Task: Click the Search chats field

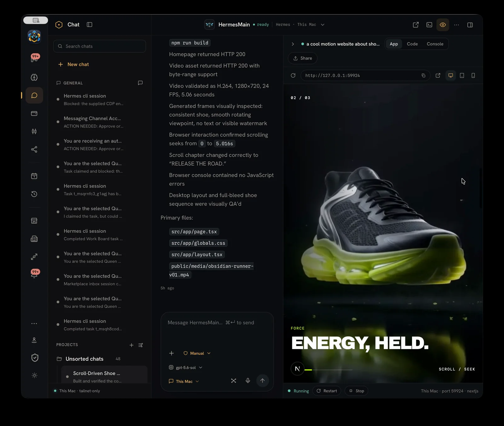Action: tap(100, 46)
